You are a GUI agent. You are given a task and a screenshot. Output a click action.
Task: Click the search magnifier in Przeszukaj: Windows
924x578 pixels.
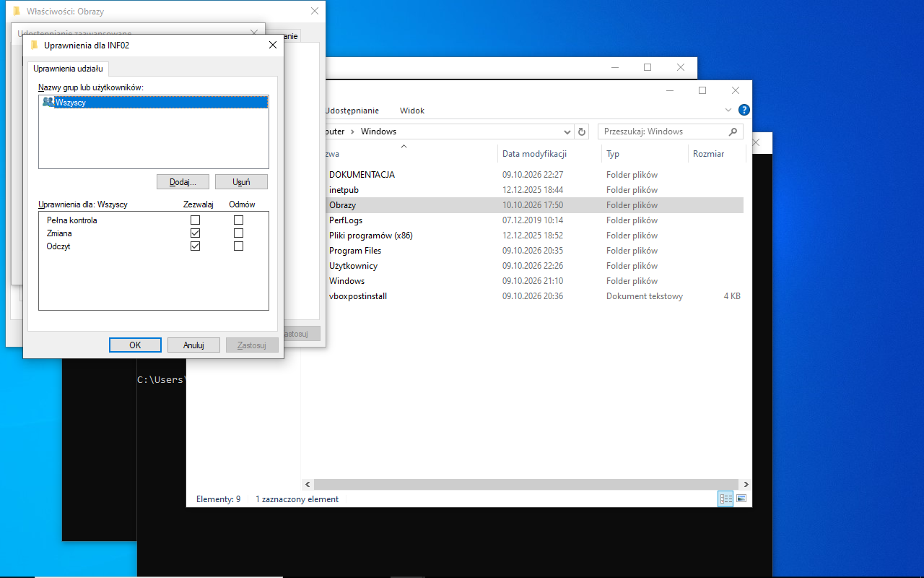[733, 131]
